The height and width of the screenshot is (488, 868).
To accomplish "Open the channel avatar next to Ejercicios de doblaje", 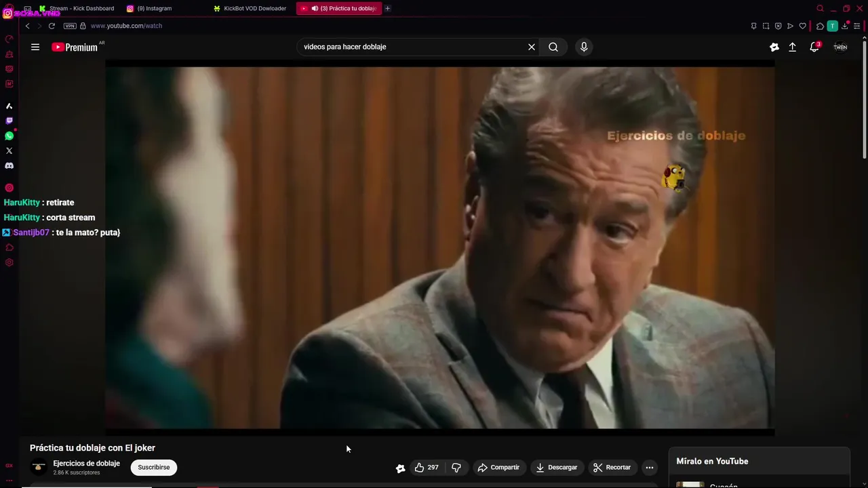I will (x=39, y=467).
